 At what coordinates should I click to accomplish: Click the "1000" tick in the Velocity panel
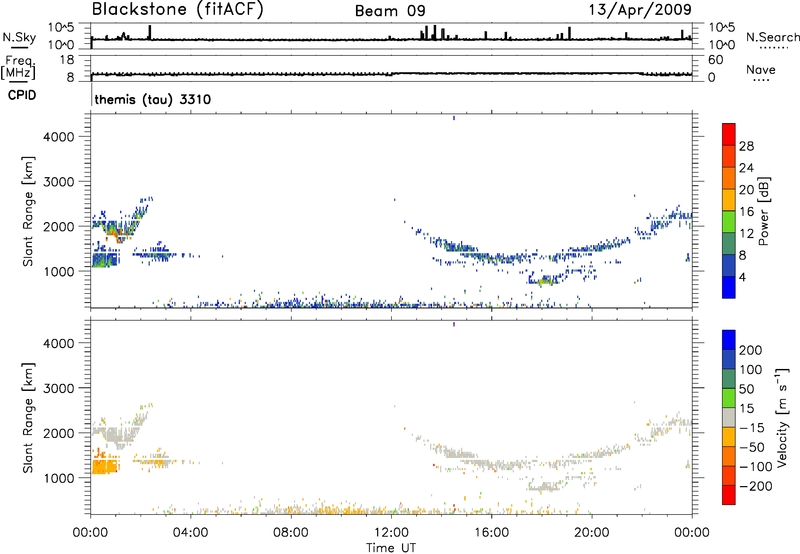click(59, 478)
